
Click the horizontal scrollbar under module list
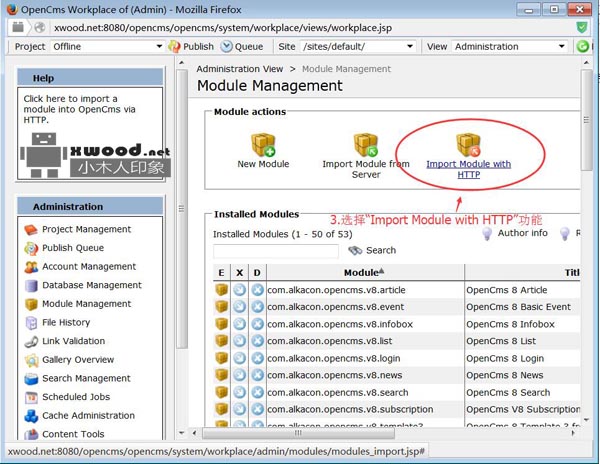(298, 433)
